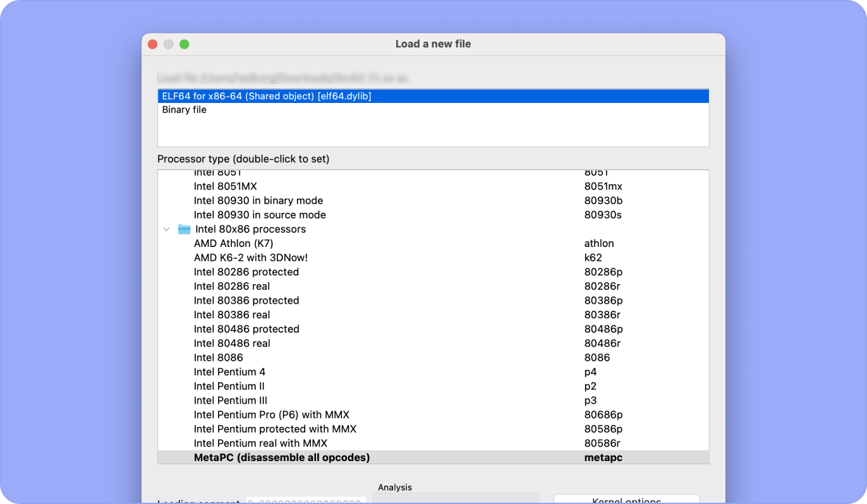Select the AMD Athlon (K7) processor
867x504 pixels.
click(x=233, y=243)
